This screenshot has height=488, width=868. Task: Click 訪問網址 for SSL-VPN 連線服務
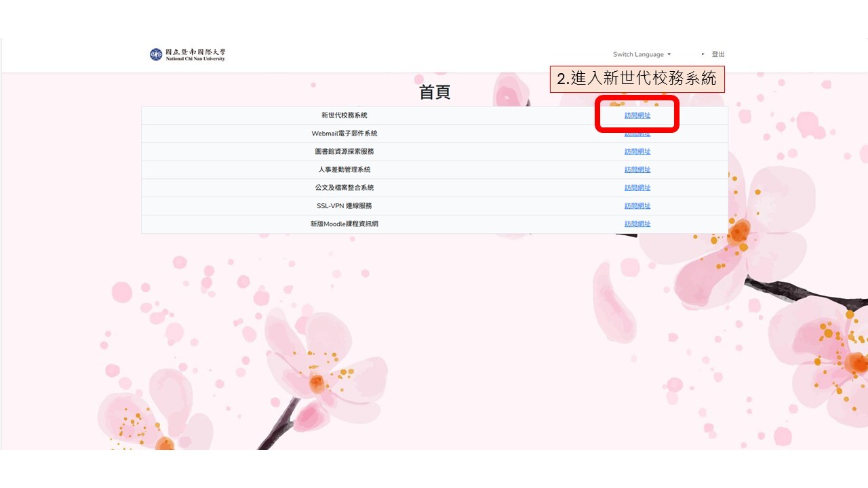coord(637,205)
